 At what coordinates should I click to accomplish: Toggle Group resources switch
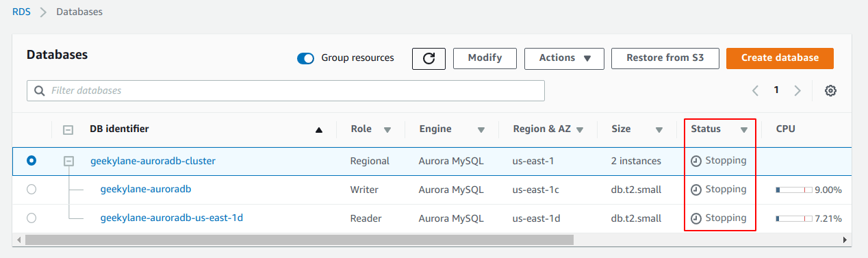pos(305,58)
